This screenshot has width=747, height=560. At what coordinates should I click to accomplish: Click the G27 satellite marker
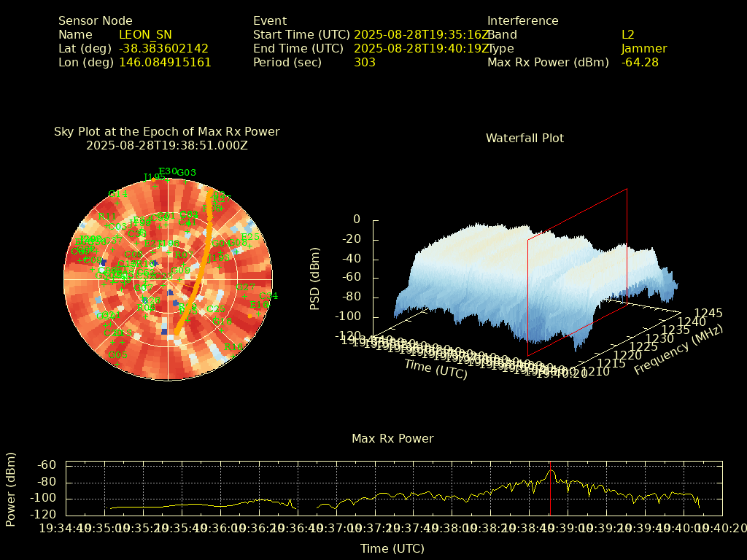tap(246, 287)
